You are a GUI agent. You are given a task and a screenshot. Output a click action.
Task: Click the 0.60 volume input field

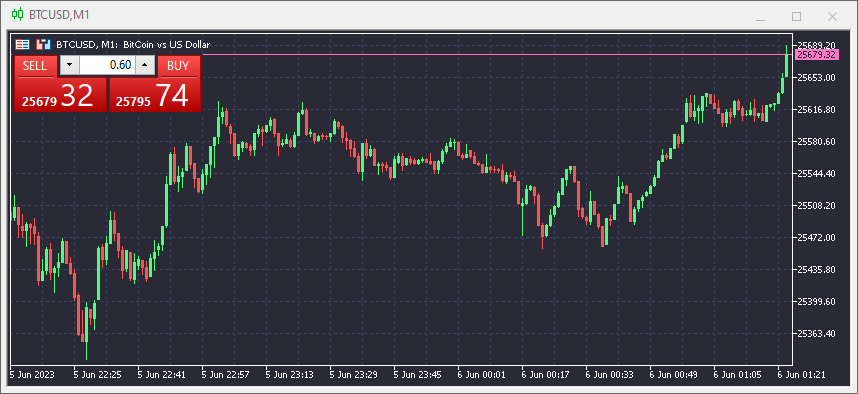click(107, 66)
